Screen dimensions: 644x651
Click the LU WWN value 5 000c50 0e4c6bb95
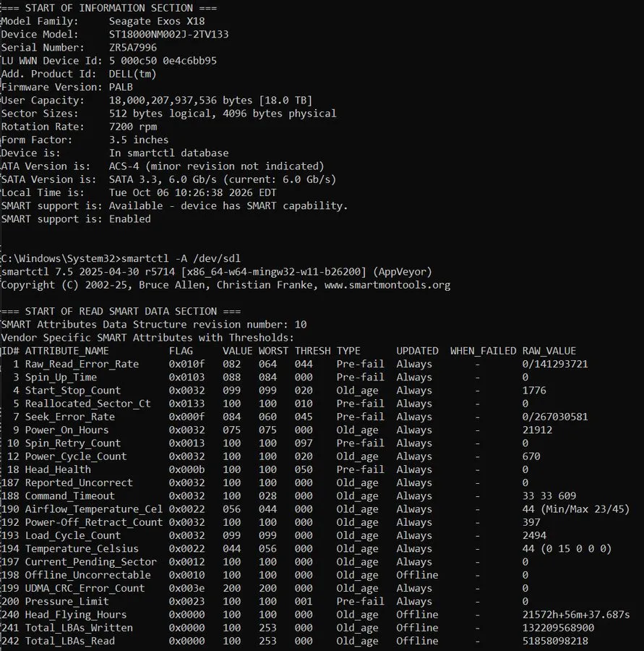pyautogui.click(x=163, y=61)
